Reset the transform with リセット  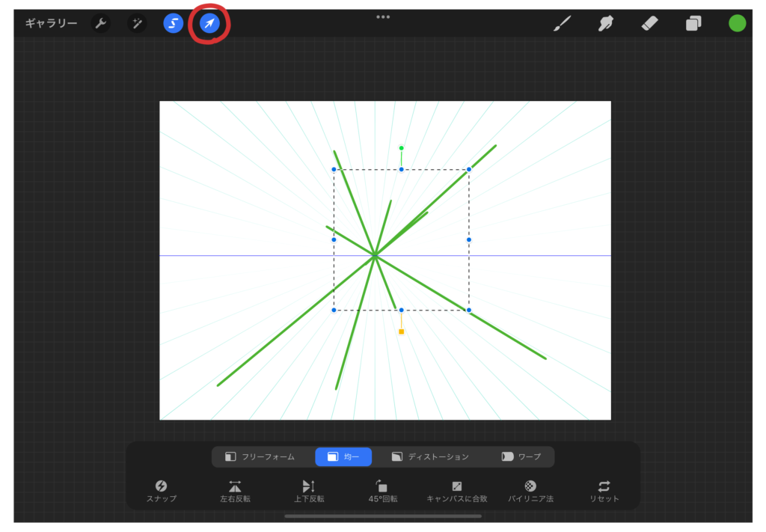pos(604,491)
